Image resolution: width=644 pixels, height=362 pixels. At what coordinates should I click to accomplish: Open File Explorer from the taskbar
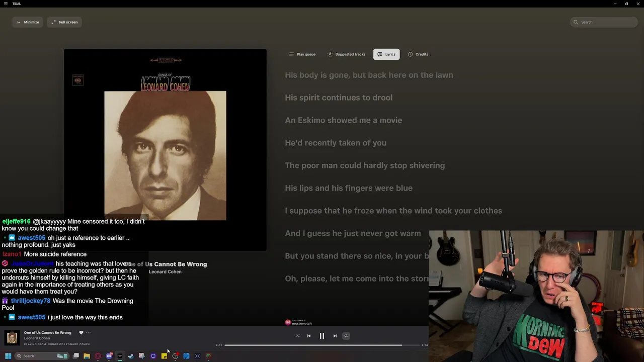pos(87,356)
